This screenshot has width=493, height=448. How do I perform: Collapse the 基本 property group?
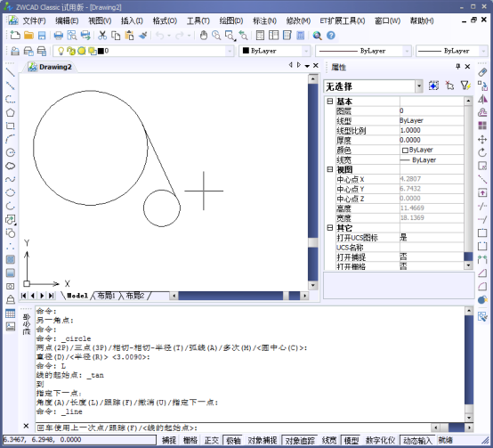pyautogui.click(x=329, y=102)
